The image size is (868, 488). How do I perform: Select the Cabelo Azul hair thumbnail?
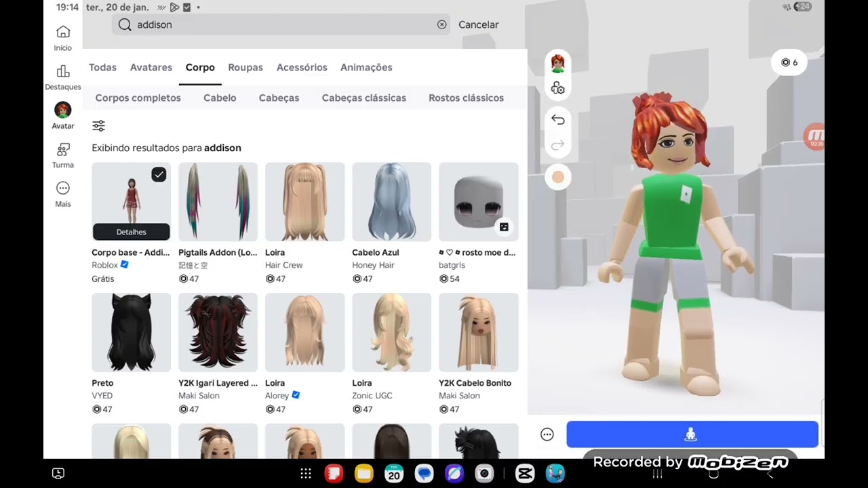(x=391, y=202)
